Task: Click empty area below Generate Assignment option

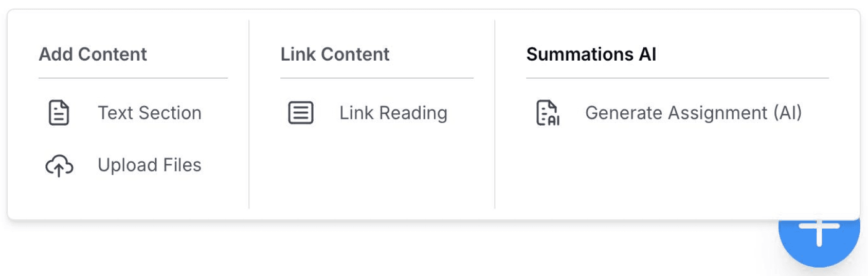Action: coord(668,170)
